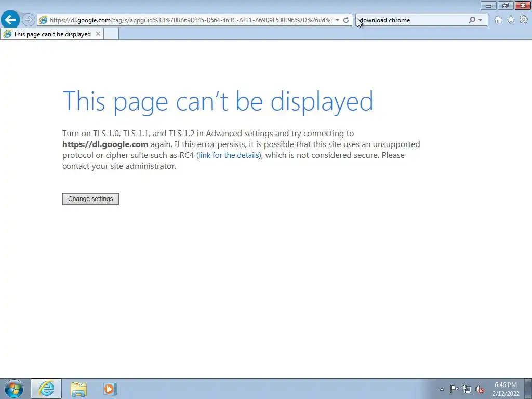Show hidden tray icons arrow
The height and width of the screenshot is (399, 532).
[442, 389]
